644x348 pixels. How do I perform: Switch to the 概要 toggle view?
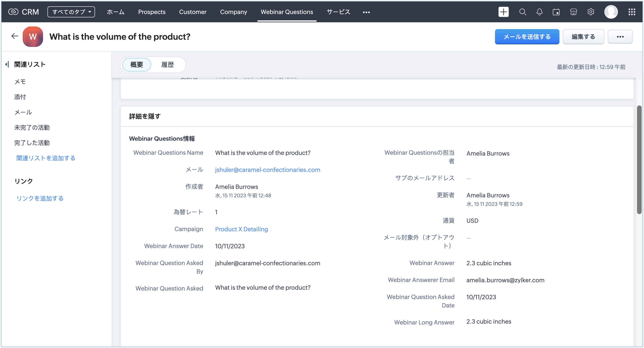(137, 65)
